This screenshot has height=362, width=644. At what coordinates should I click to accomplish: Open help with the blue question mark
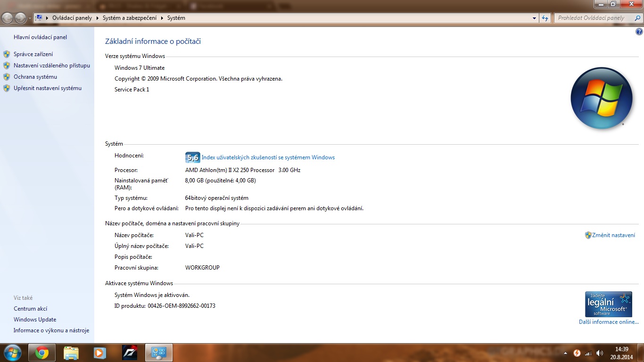click(639, 32)
